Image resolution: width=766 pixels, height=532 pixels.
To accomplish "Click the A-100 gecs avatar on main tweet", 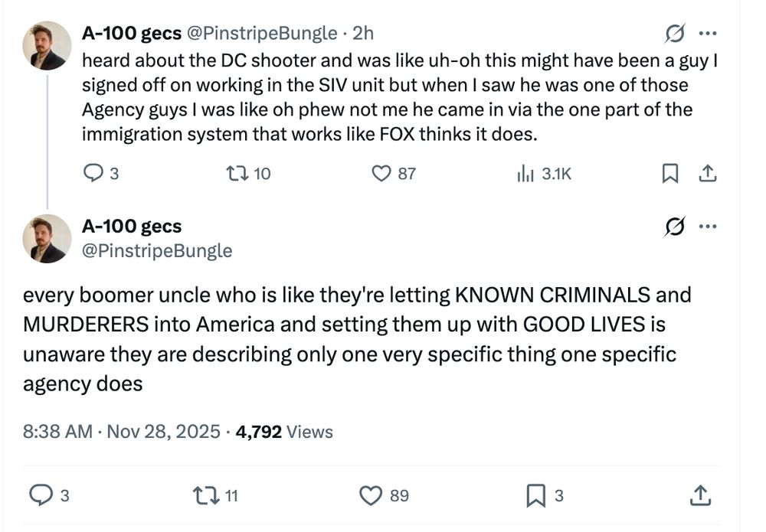I will 47,238.
